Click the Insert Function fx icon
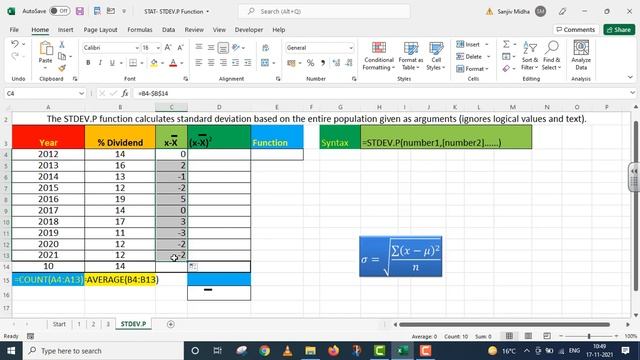 pos(125,93)
